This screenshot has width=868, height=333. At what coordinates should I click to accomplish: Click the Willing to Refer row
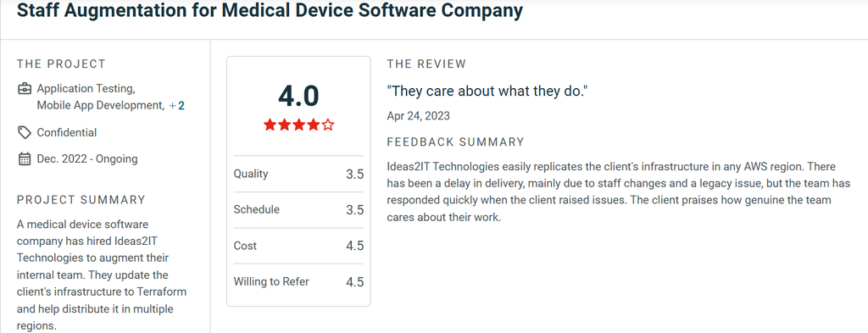click(298, 281)
